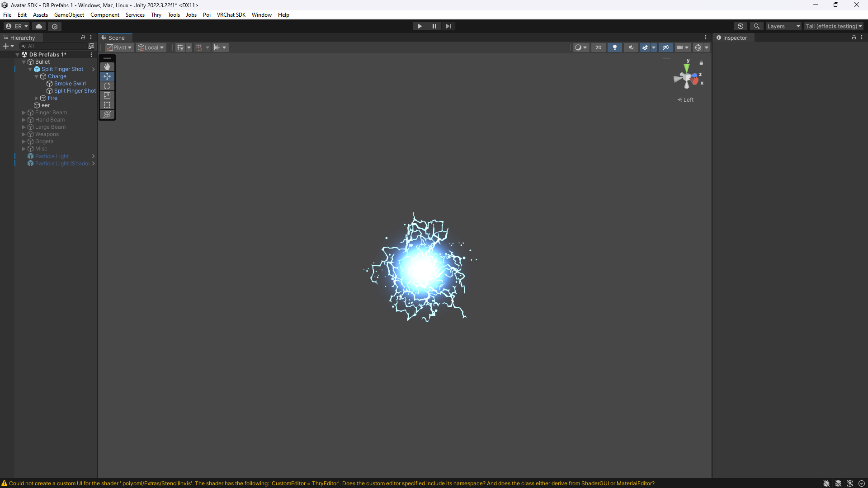Image resolution: width=868 pixels, height=488 pixels.
Task: Expand the Finger Beam hierarchy item
Action: coord(24,113)
